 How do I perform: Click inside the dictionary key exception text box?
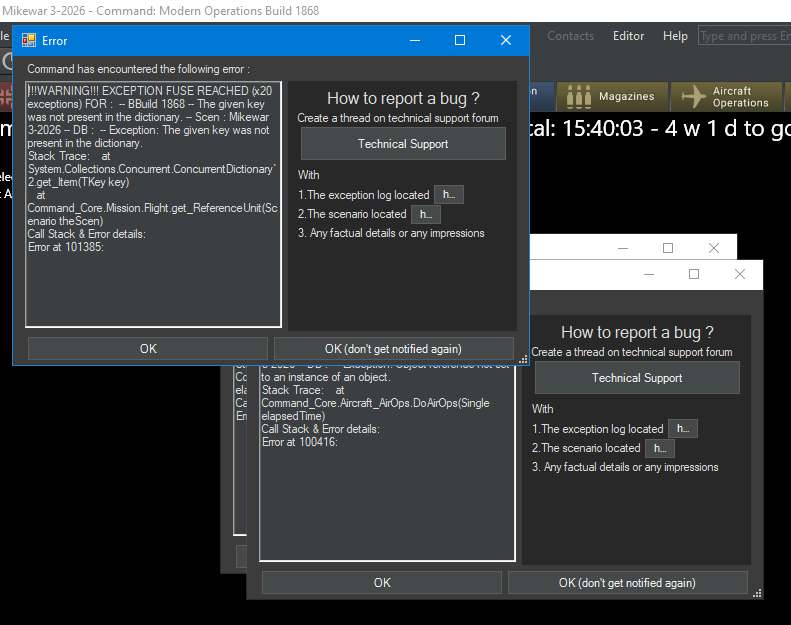(x=153, y=204)
